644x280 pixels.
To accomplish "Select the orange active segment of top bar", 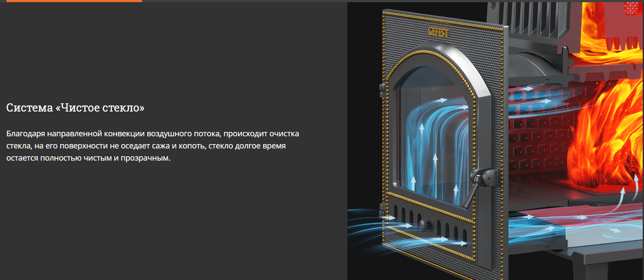I will tap(74, 1).
